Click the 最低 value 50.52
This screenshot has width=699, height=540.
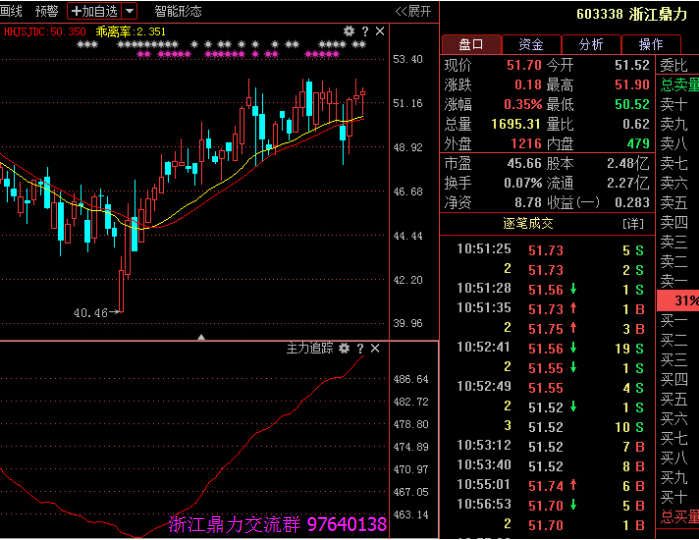click(x=632, y=104)
